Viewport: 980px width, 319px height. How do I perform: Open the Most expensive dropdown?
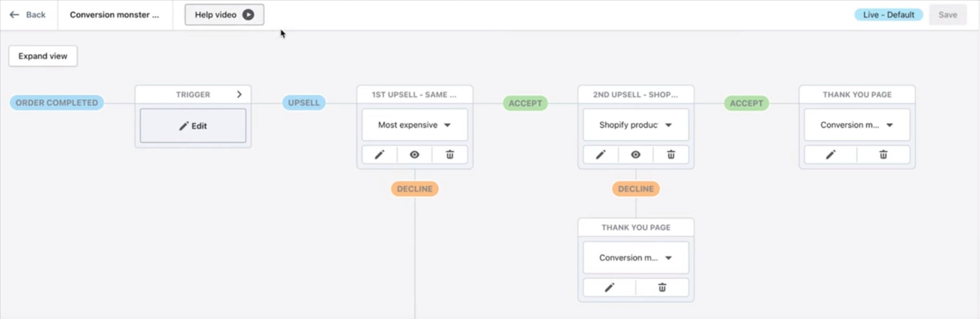pyautogui.click(x=415, y=125)
